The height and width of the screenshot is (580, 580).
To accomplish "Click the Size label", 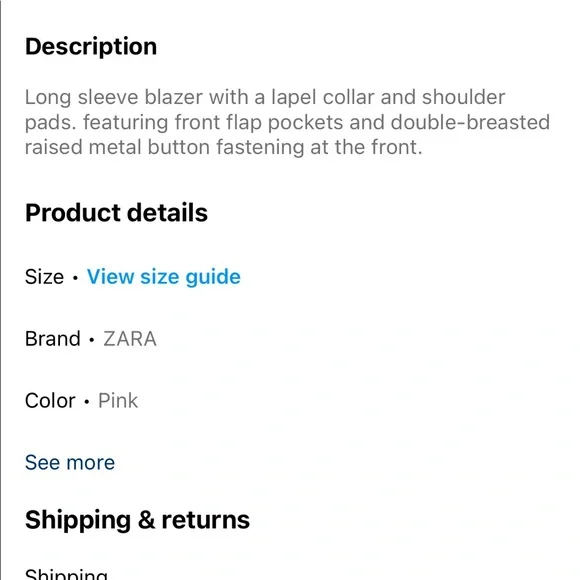I will tap(44, 277).
